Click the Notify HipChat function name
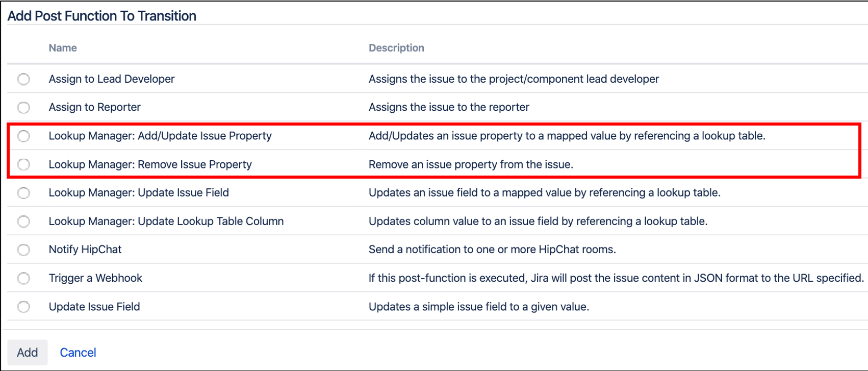868x371 pixels. pos(85,250)
